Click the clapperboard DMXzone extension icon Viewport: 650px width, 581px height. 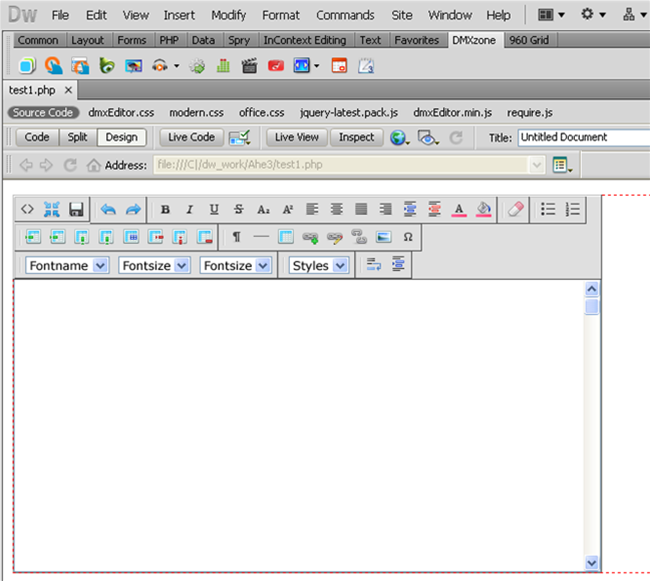click(x=249, y=66)
